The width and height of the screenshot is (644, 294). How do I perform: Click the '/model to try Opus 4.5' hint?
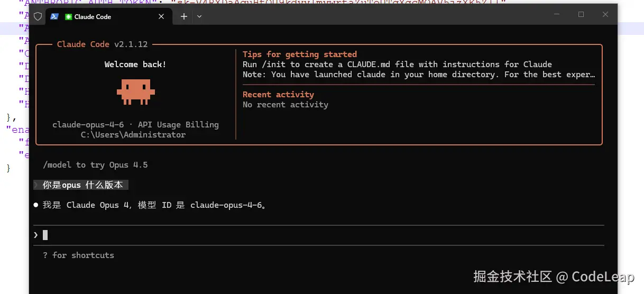[96, 164]
